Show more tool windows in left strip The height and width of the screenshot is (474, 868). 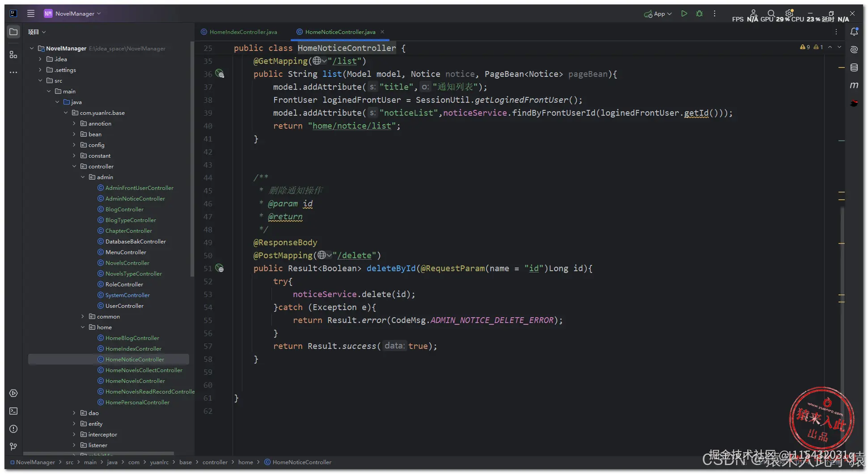(13, 72)
